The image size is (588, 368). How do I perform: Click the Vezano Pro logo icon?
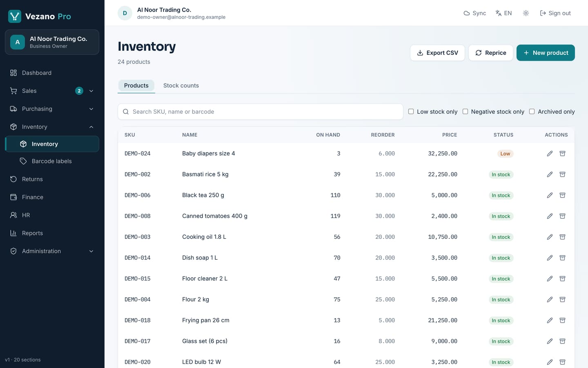[15, 16]
